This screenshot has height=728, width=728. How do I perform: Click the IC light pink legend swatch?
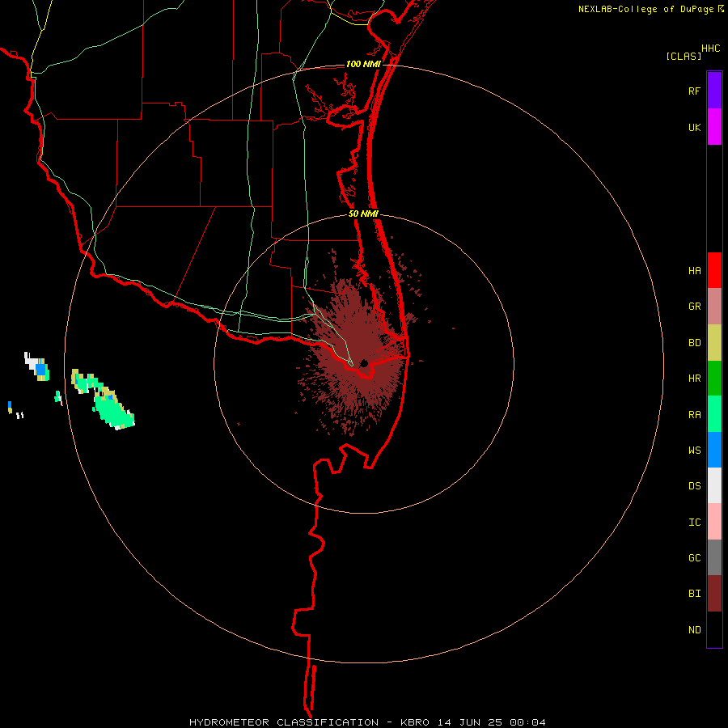point(714,522)
